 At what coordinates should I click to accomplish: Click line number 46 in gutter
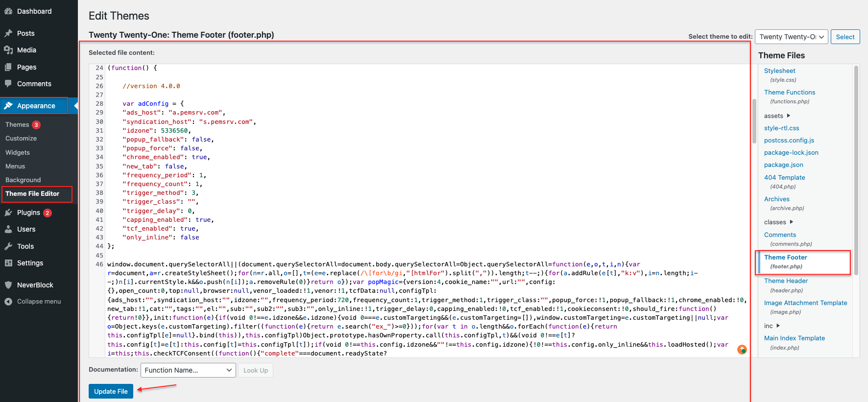(99, 264)
